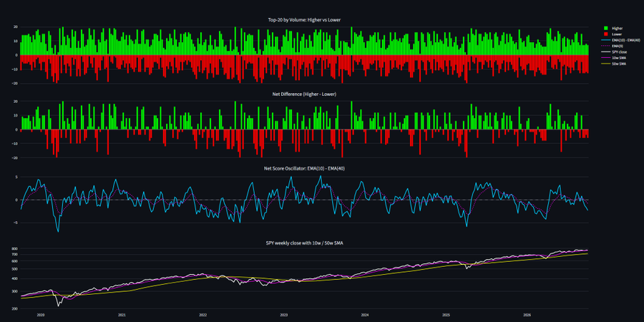Click the 2026 x-axis label
Image resolution: width=644 pixels, height=322 pixels.
tap(527, 315)
